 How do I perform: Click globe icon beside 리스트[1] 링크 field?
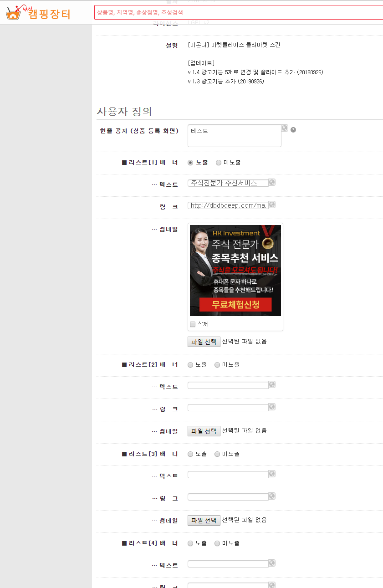tap(272, 205)
